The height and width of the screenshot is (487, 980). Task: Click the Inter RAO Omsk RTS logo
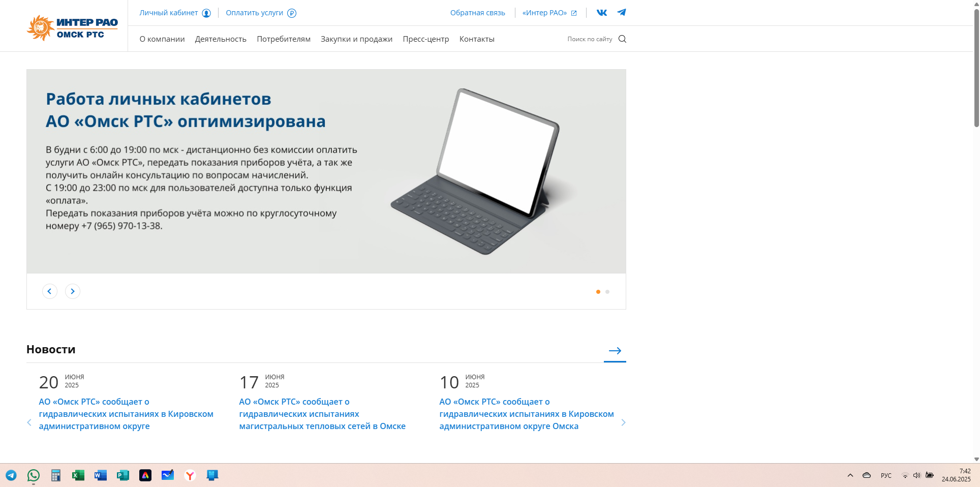[72, 27]
